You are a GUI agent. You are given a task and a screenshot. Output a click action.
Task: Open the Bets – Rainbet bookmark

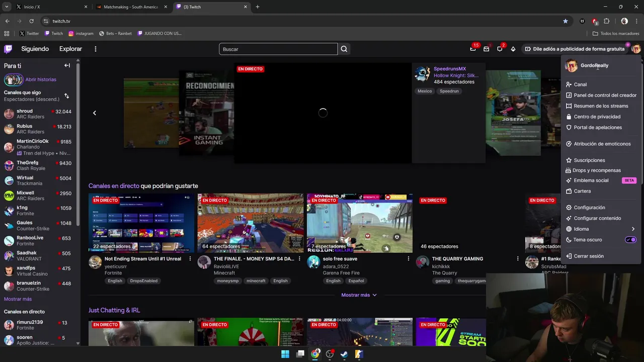[x=115, y=33]
